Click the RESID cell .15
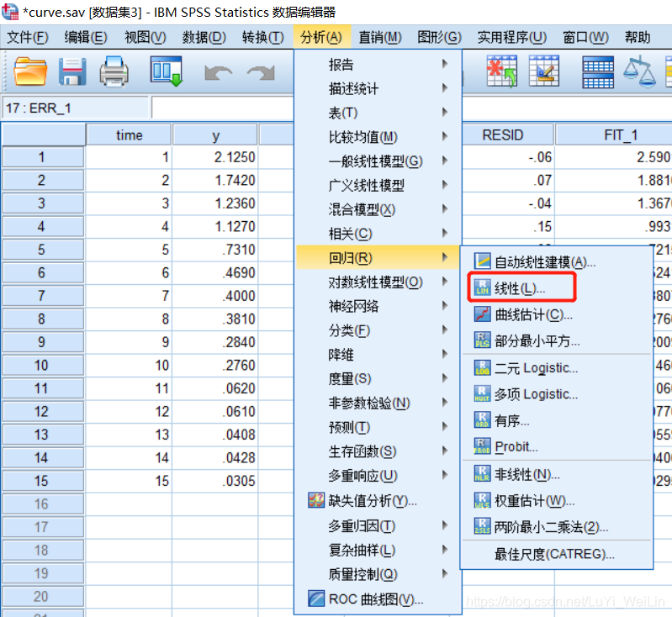672x617 pixels. point(508,226)
